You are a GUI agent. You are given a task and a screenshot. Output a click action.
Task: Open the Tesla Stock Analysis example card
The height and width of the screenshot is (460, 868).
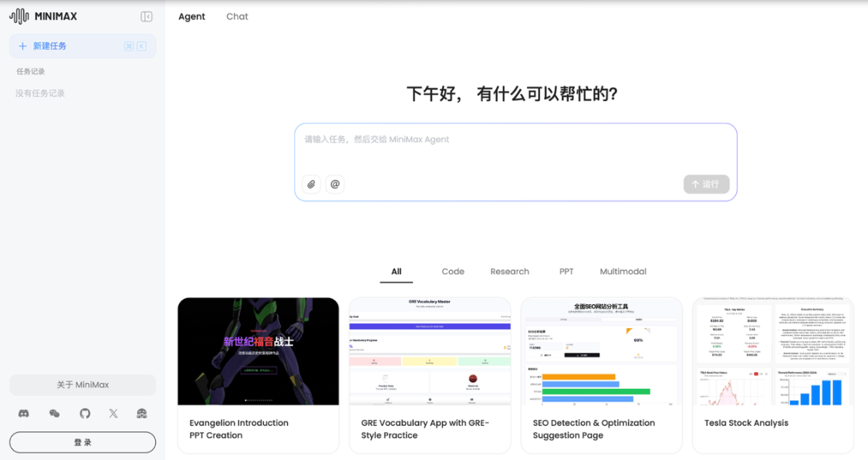click(x=772, y=375)
